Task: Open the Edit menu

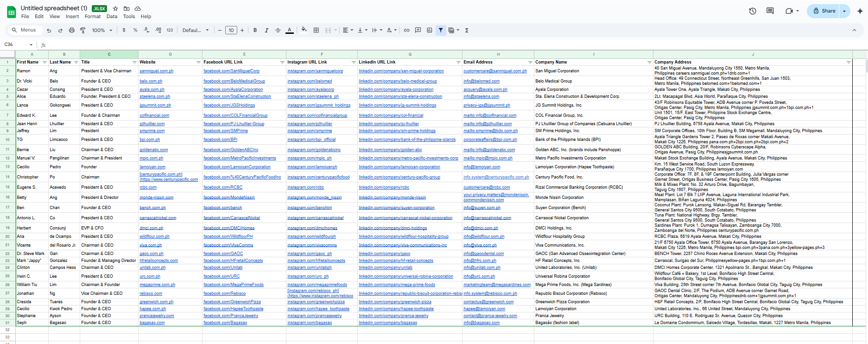Action: (x=39, y=16)
